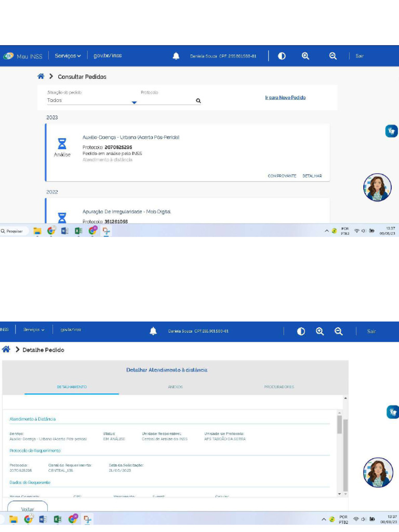The width and height of the screenshot is (399, 532).
Task: Open virtual assistant avatar on Detalhe Pedido page
Action: click(378, 472)
